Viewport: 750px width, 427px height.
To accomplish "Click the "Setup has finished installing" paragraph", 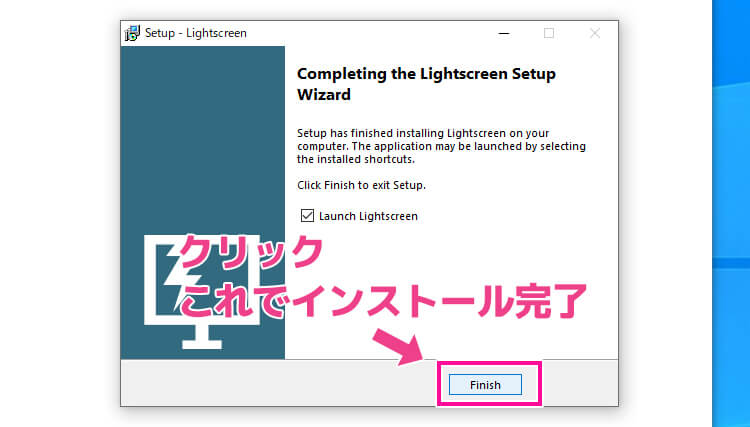I will (x=441, y=146).
